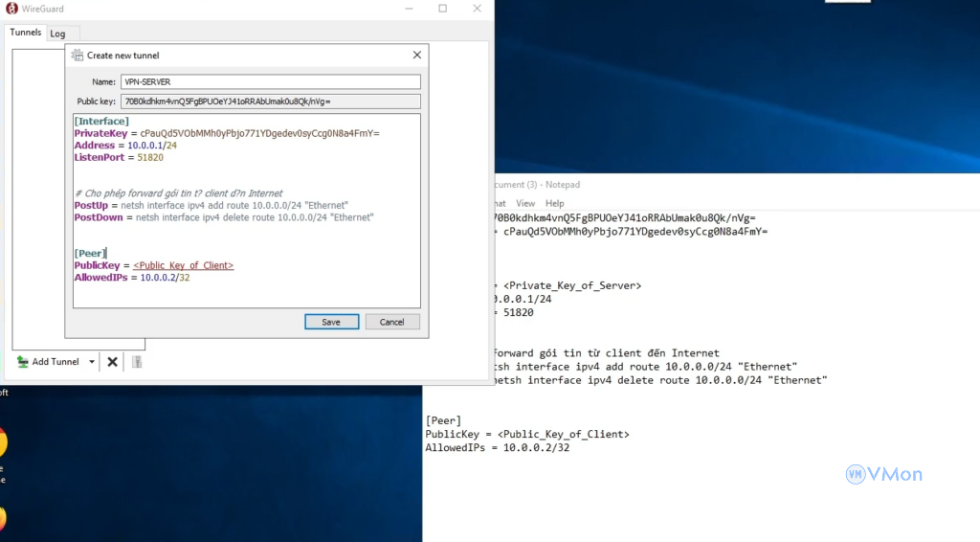Click the Create new tunnel dialog icon
The height and width of the screenshot is (542, 980).
pyautogui.click(x=78, y=56)
